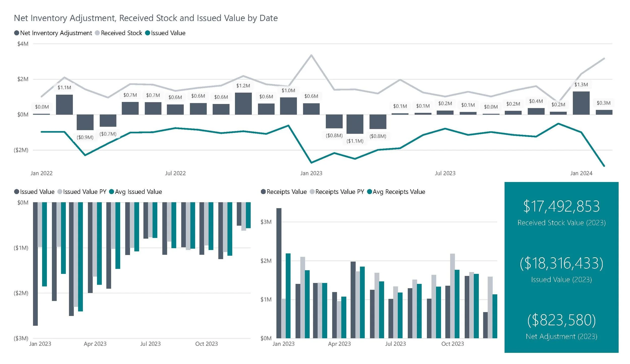Click the Received Stock legend marker
The height and width of the screenshot is (364, 630).
97,33
